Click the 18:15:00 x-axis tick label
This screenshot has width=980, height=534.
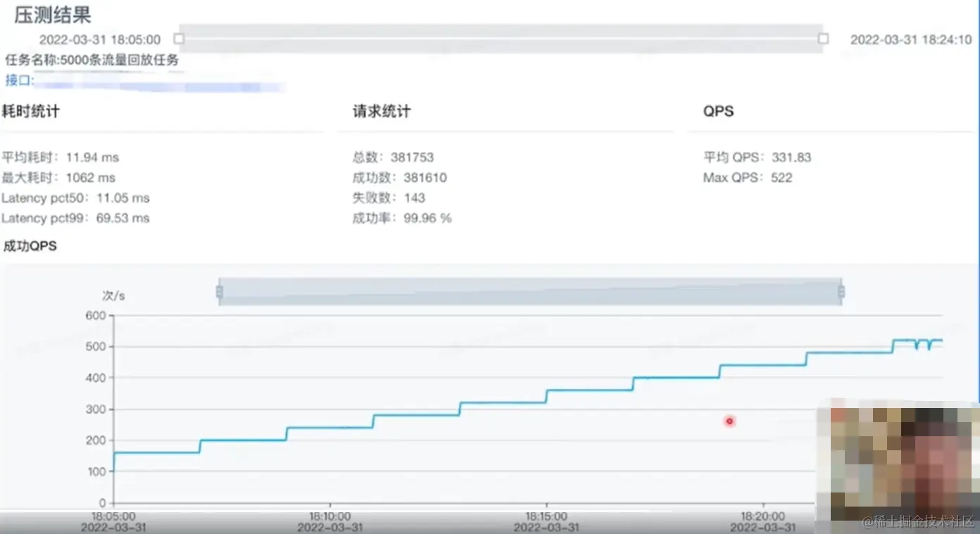(x=546, y=516)
